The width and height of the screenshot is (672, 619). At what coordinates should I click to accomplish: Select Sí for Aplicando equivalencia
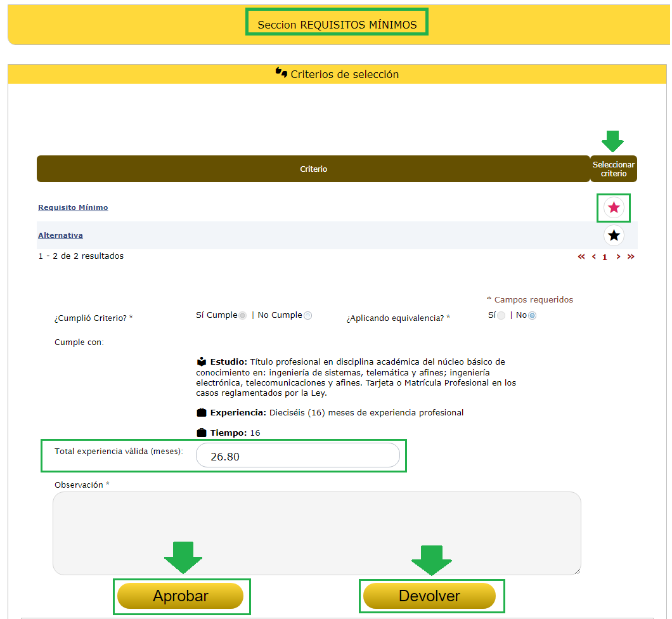click(x=501, y=316)
